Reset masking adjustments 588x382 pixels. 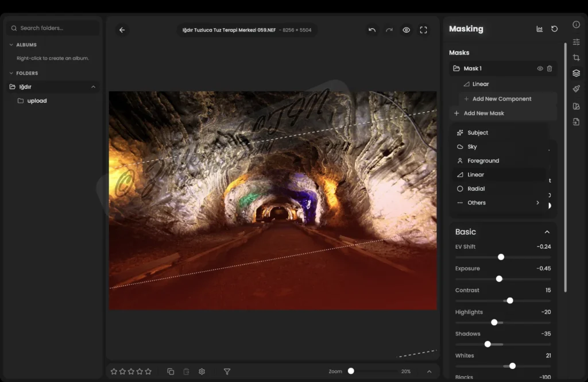(x=554, y=29)
